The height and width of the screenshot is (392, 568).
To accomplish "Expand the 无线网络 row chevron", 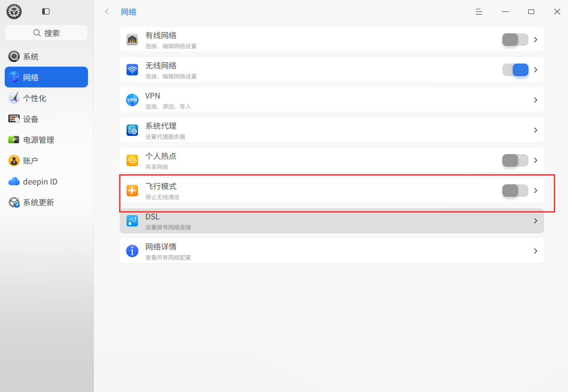I will [536, 70].
